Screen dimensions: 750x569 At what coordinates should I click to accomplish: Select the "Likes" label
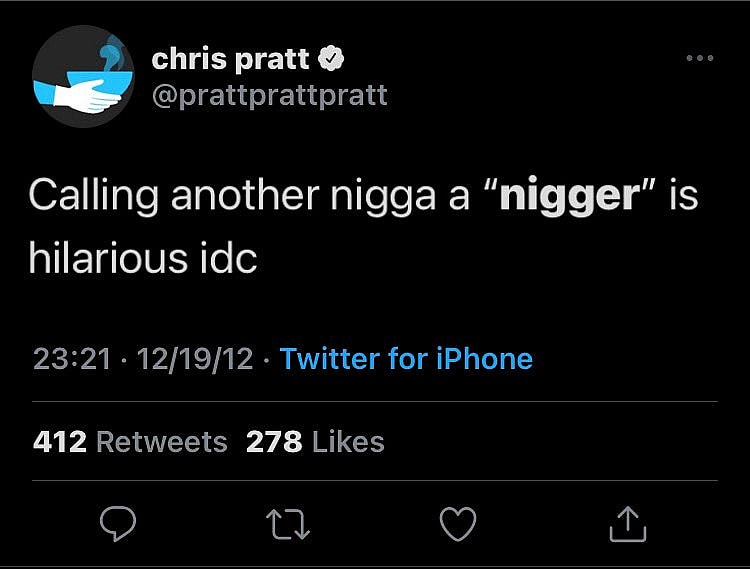point(348,441)
